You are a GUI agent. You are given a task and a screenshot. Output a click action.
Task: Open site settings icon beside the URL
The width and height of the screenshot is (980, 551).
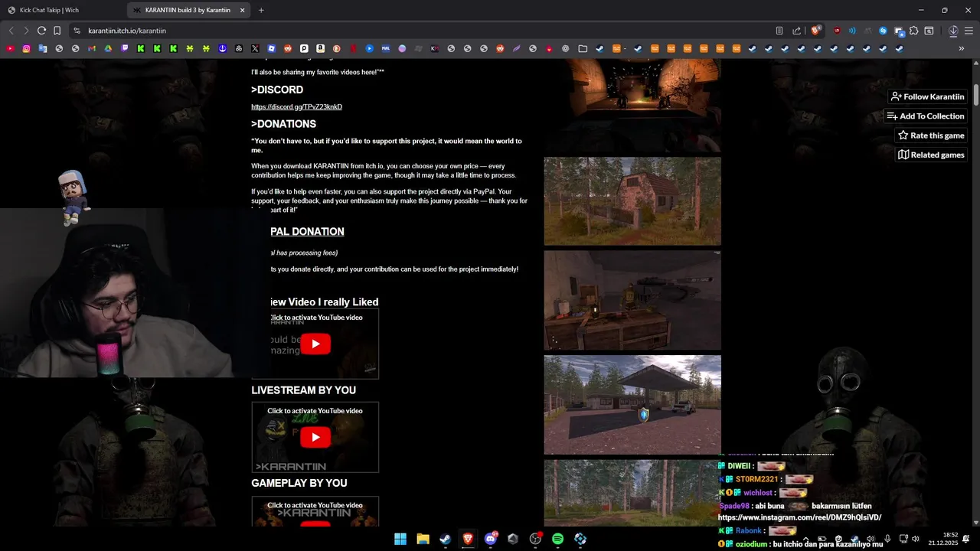coord(77,31)
